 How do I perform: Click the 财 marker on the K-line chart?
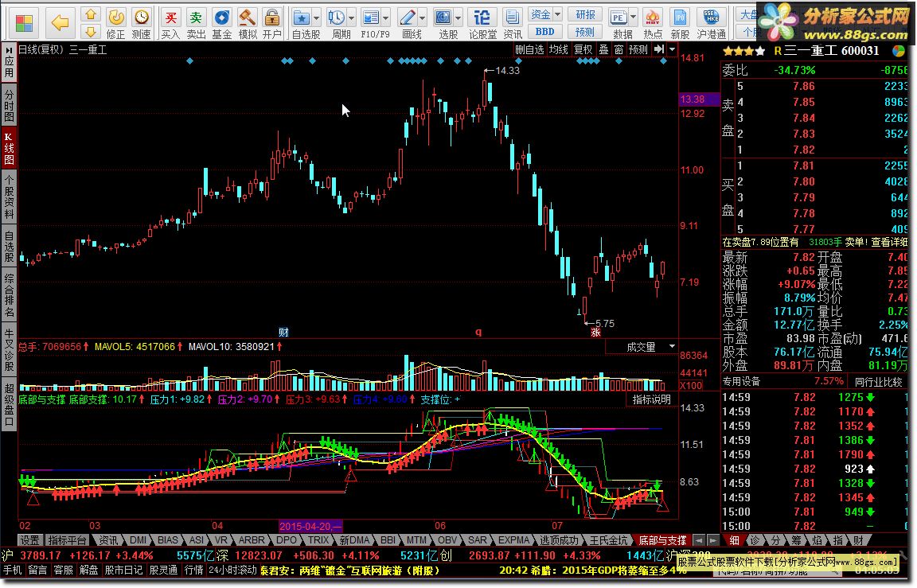[283, 333]
